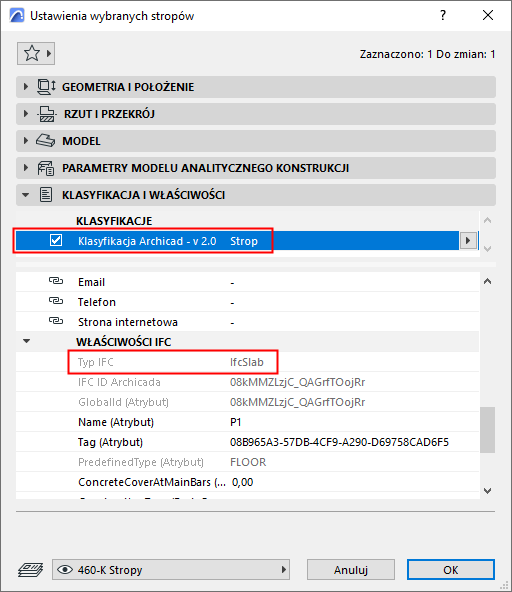This screenshot has height=592, width=512.
Task: Click the WŁAŚCIWOŚCI IFC heading label
Action: coord(124,342)
